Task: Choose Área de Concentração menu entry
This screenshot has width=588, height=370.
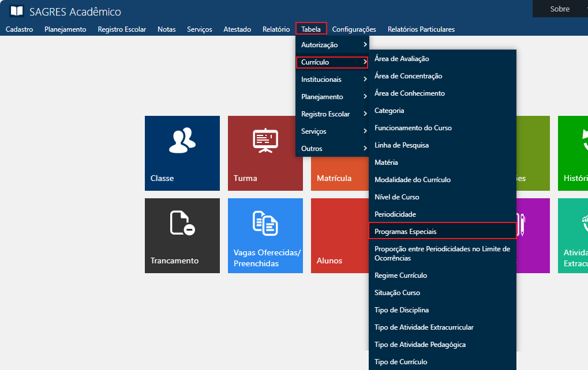Action: (x=408, y=76)
